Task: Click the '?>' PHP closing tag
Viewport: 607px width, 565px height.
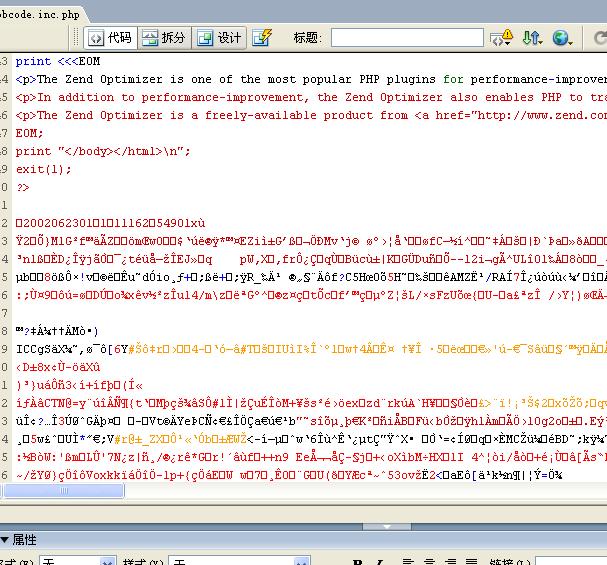Action: [22, 187]
